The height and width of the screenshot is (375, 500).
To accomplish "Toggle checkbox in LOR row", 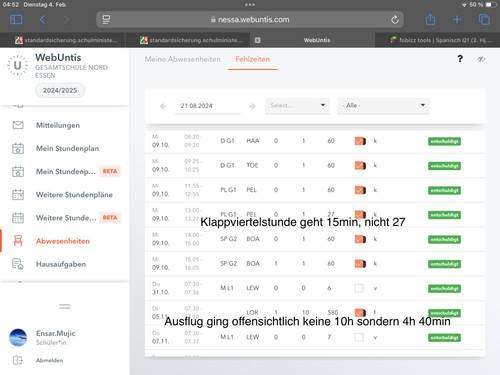I will pos(360,312).
